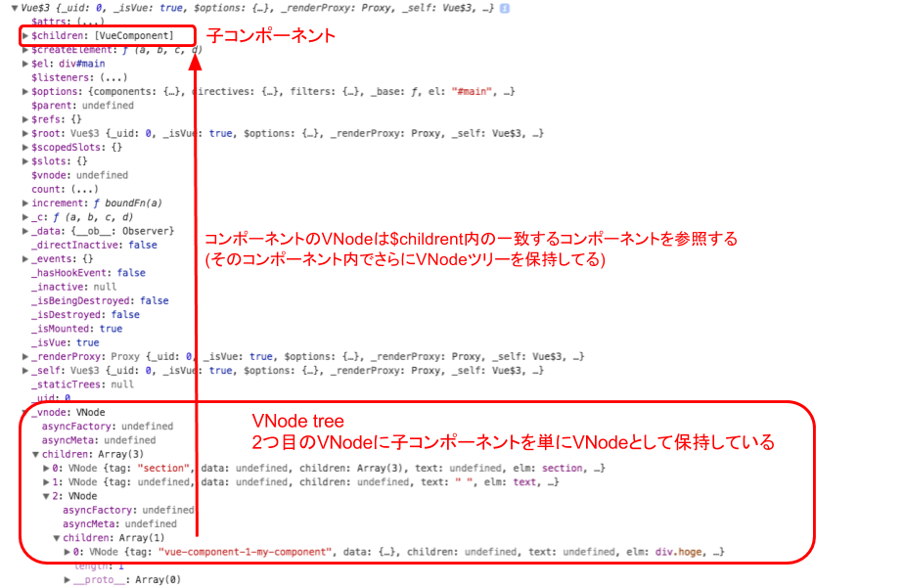Click the "vue-component-1-my-component" tag string
The height and width of the screenshot is (588, 904).
coord(246,552)
